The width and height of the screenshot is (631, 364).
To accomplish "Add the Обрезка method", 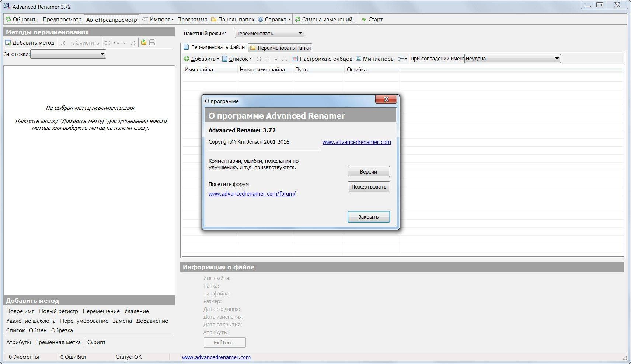I will (62, 330).
